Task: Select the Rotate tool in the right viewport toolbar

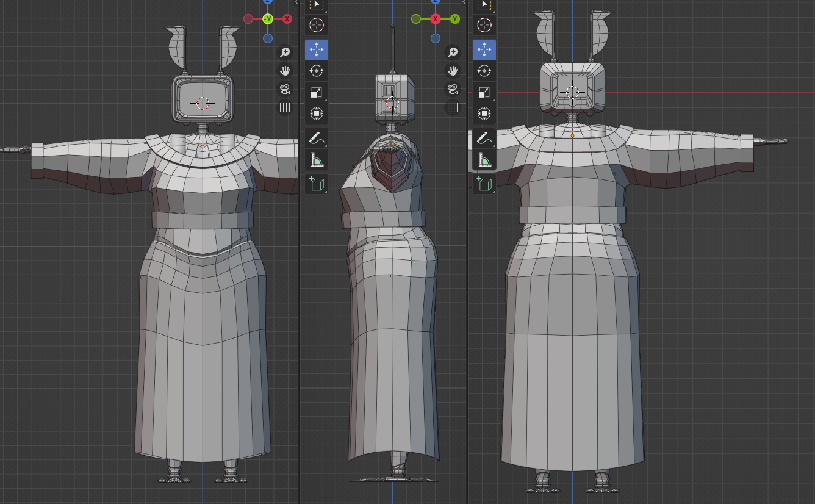Action: click(484, 71)
